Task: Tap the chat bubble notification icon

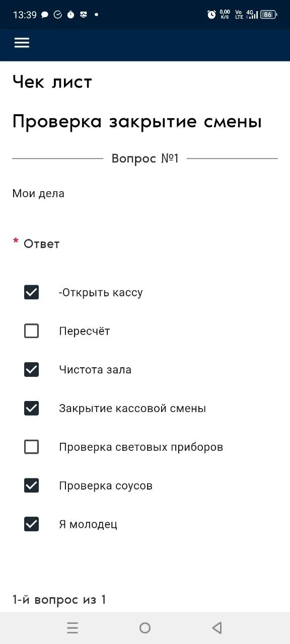Action: (44, 15)
